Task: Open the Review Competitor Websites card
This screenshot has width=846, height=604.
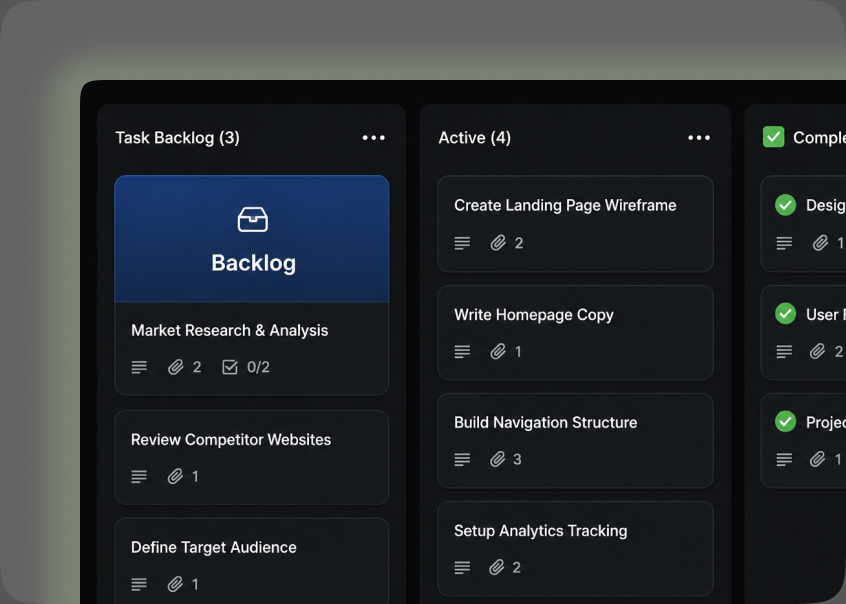Action: 251,457
